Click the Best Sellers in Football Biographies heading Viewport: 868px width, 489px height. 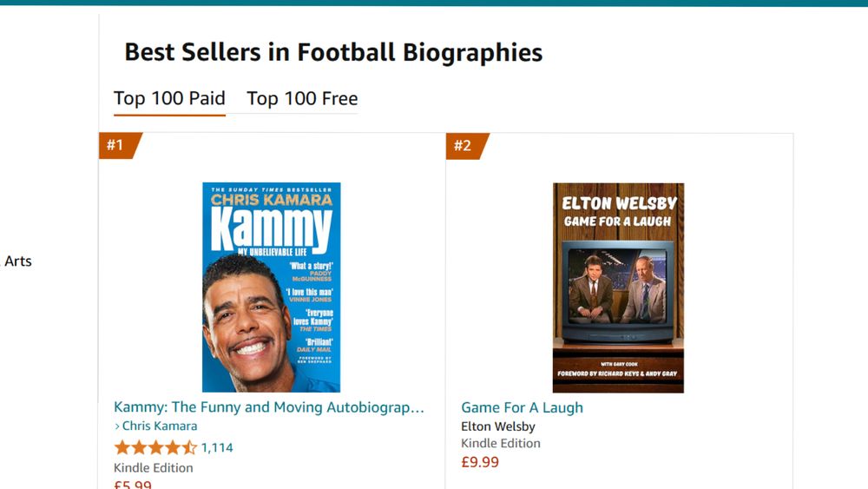click(x=333, y=53)
